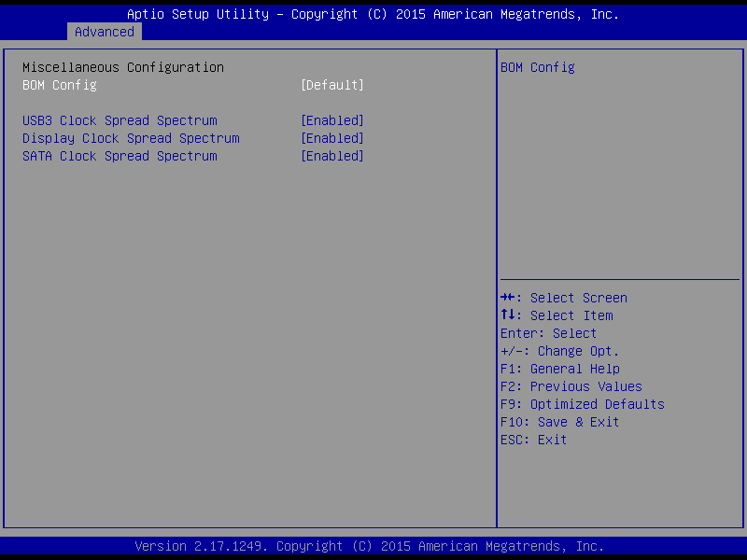The height and width of the screenshot is (560, 747).
Task: Select the BOM Config setting label
Action: pyautogui.click(x=60, y=85)
